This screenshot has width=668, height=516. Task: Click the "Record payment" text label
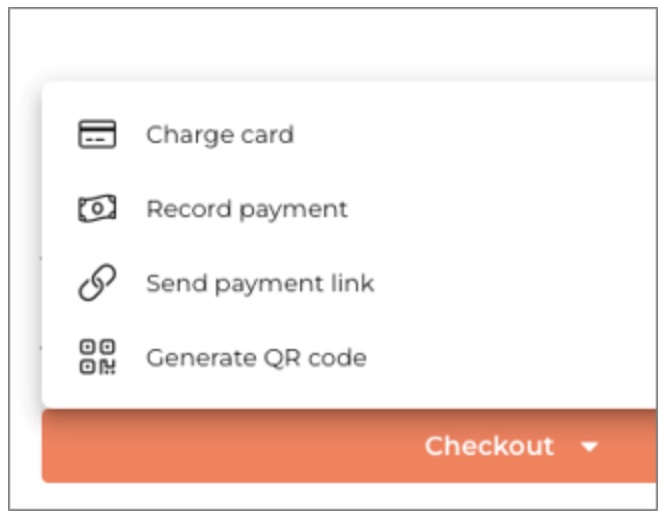[247, 209]
